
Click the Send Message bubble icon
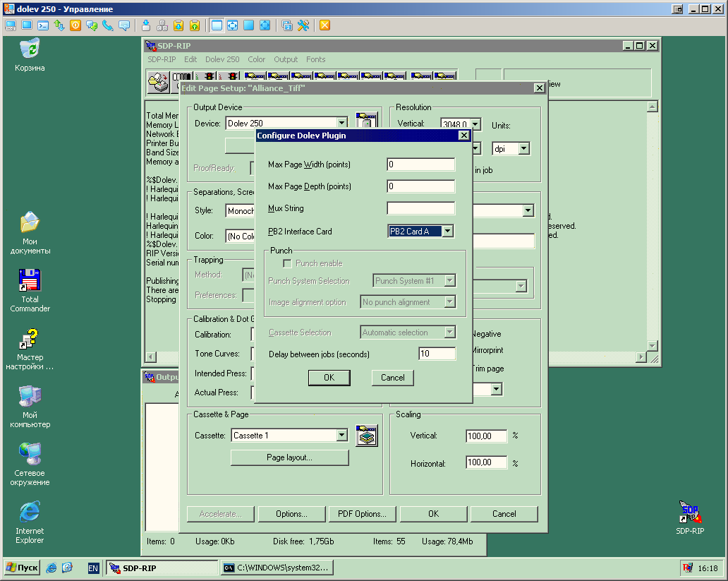tap(124, 25)
